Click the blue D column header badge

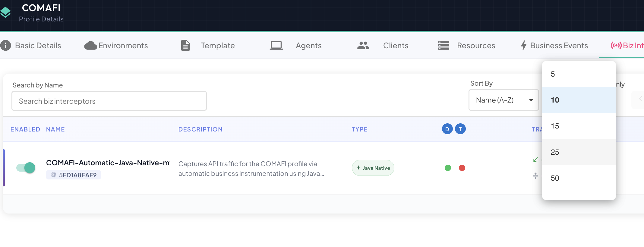point(447,129)
